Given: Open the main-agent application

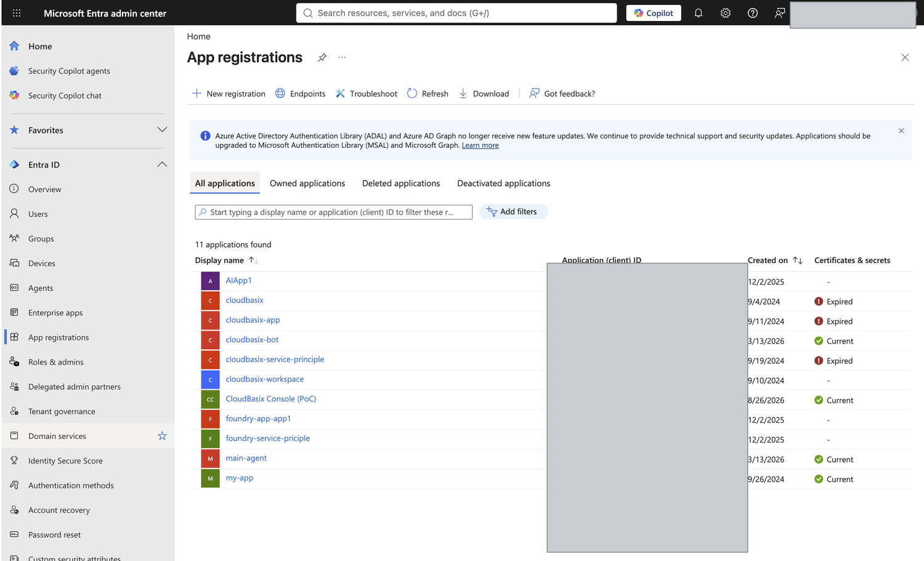Looking at the screenshot, I should click(246, 458).
